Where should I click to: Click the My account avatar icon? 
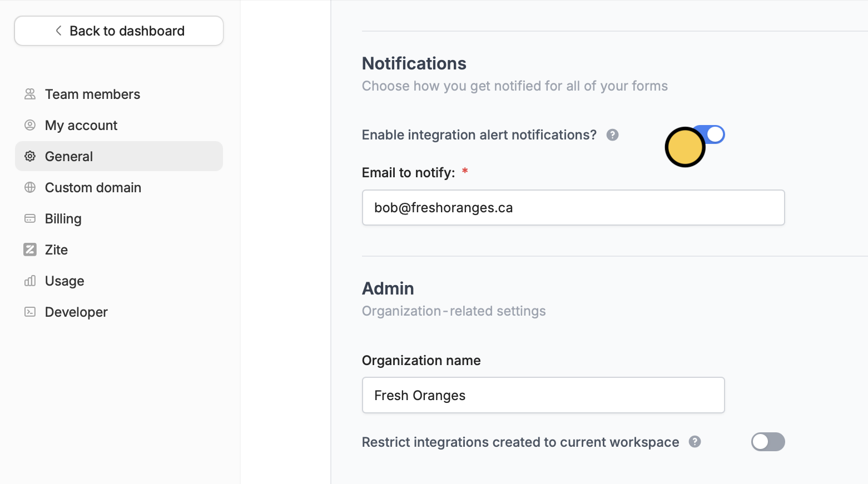tap(30, 125)
